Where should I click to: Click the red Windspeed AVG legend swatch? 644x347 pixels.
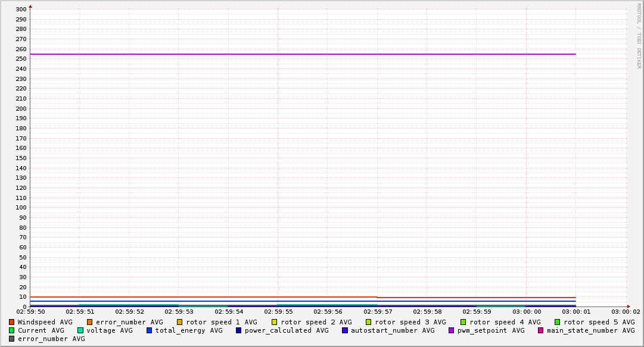pyautogui.click(x=11, y=322)
